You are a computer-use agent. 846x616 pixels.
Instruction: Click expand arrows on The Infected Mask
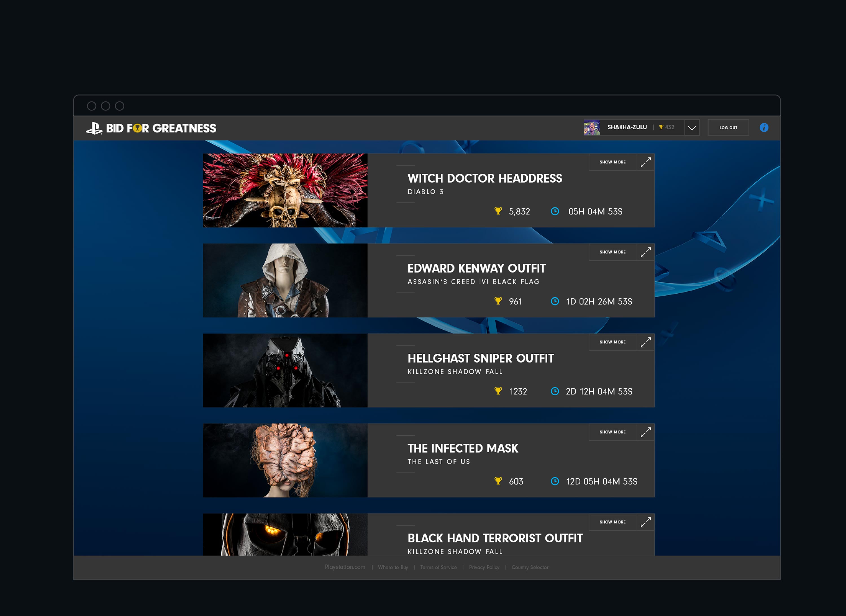645,432
